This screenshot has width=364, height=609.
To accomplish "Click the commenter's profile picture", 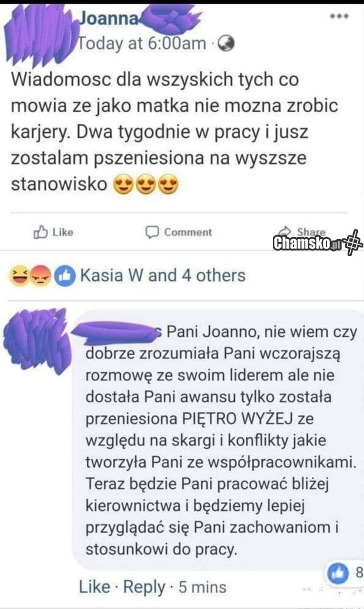I will 37,340.
